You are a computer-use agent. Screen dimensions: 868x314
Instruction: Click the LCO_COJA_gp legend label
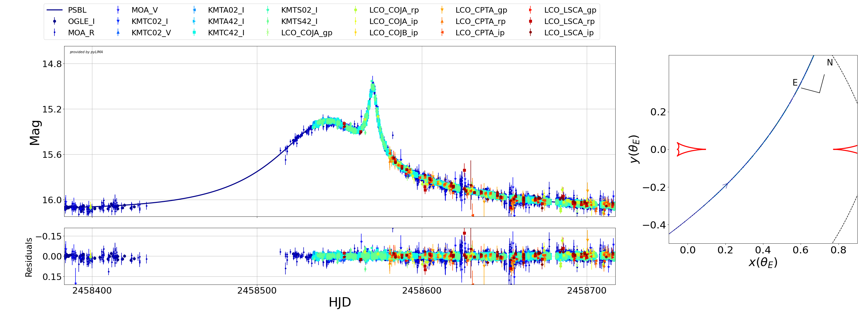[x=307, y=33]
